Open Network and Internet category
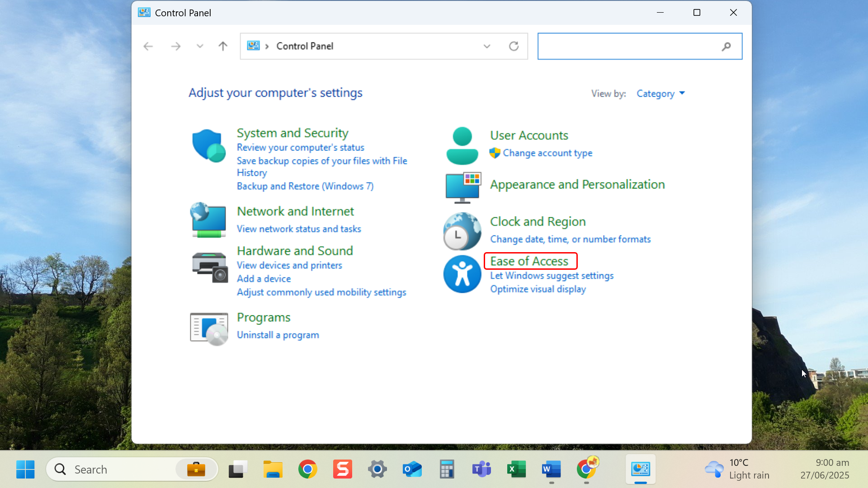 [x=295, y=211]
